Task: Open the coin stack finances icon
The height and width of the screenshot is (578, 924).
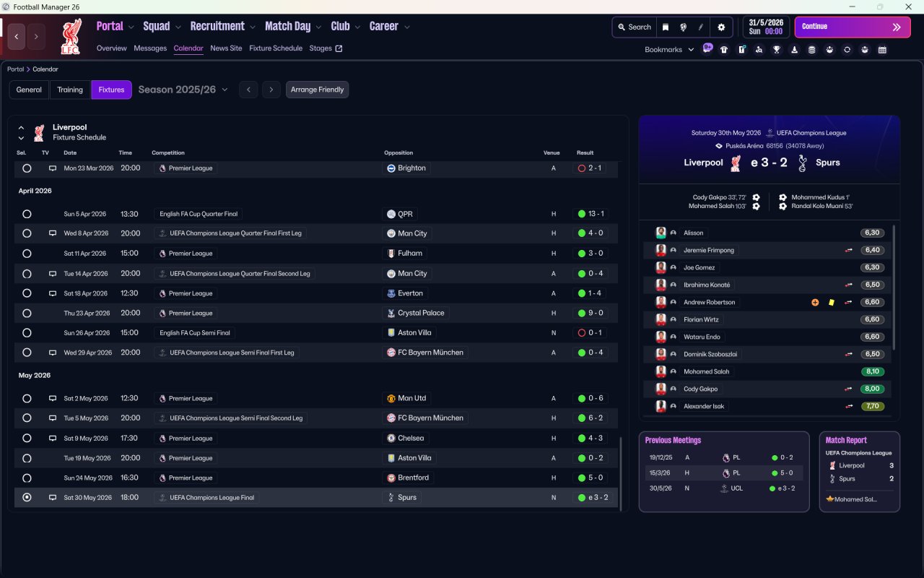Action: click(811, 50)
